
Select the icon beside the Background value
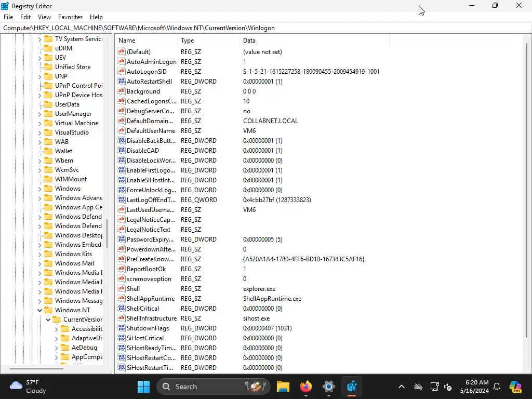(x=121, y=91)
